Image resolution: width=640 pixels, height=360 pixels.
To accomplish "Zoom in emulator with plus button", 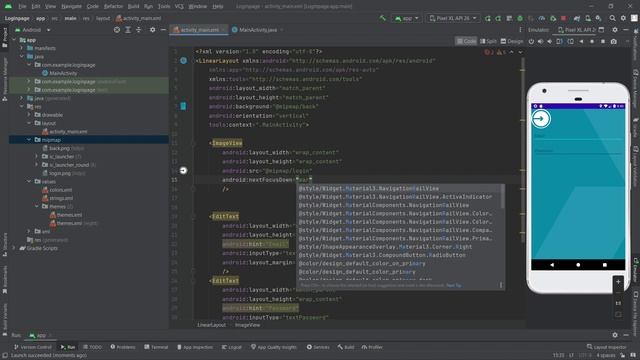I will [618, 282].
